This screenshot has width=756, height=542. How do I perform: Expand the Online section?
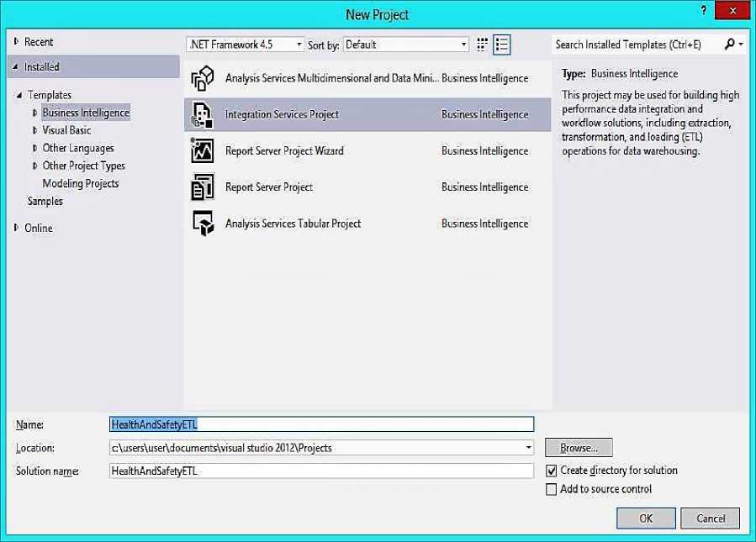click(x=16, y=228)
